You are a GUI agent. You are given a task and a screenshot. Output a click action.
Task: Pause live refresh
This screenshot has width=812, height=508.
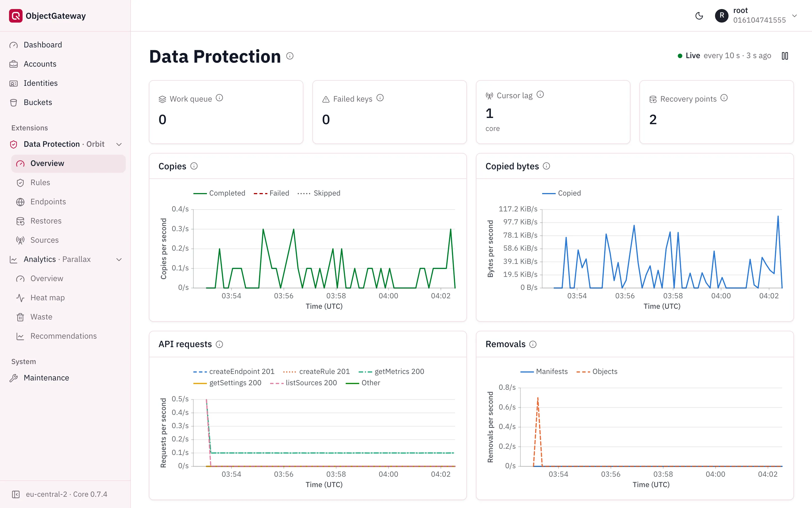click(x=784, y=56)
